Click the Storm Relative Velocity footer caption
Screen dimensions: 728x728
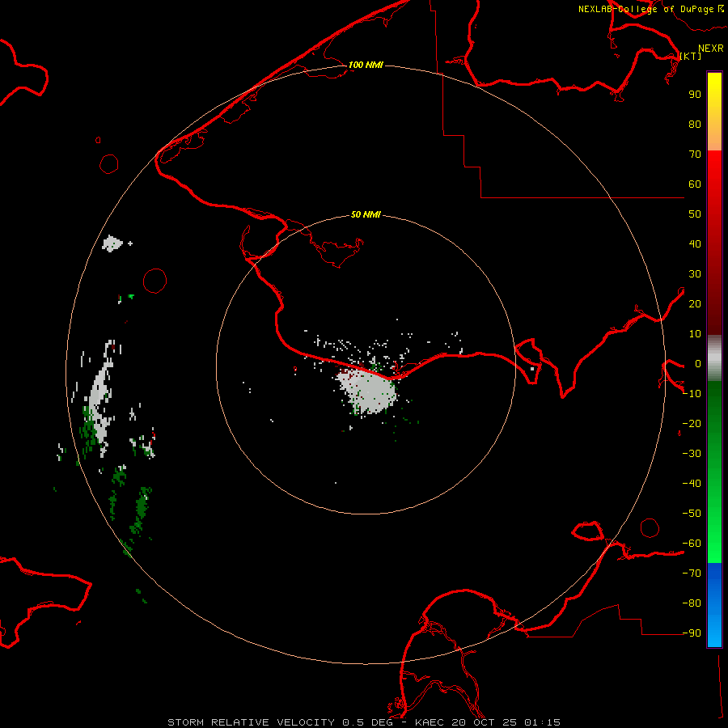click(364, 722)
